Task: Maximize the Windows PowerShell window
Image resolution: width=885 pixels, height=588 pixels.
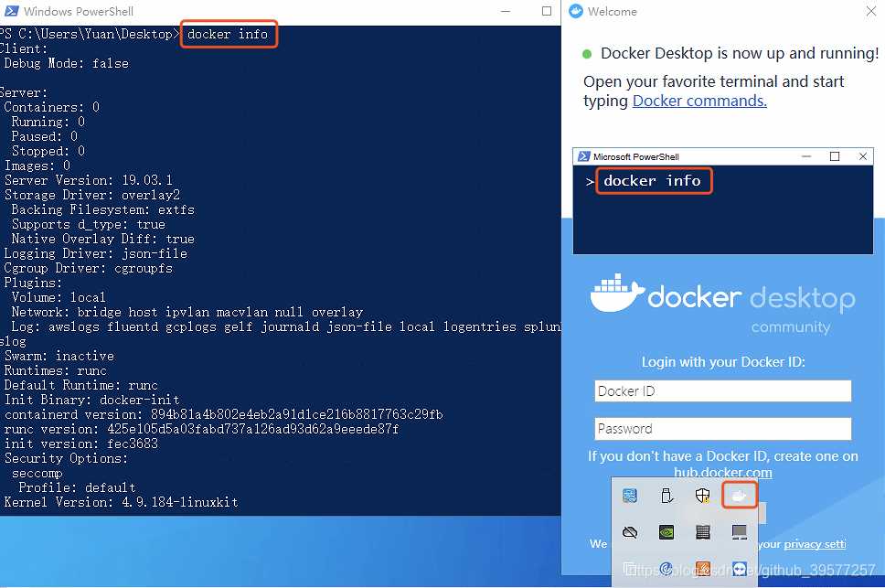Action: pyautogui.click(x=547, y=11)
